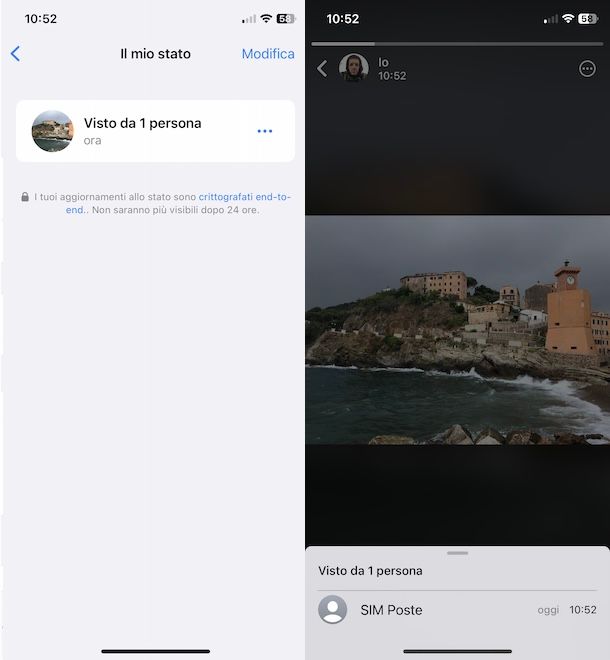
Task: Tap battery indicator on left screen
Action: point(286,19)
